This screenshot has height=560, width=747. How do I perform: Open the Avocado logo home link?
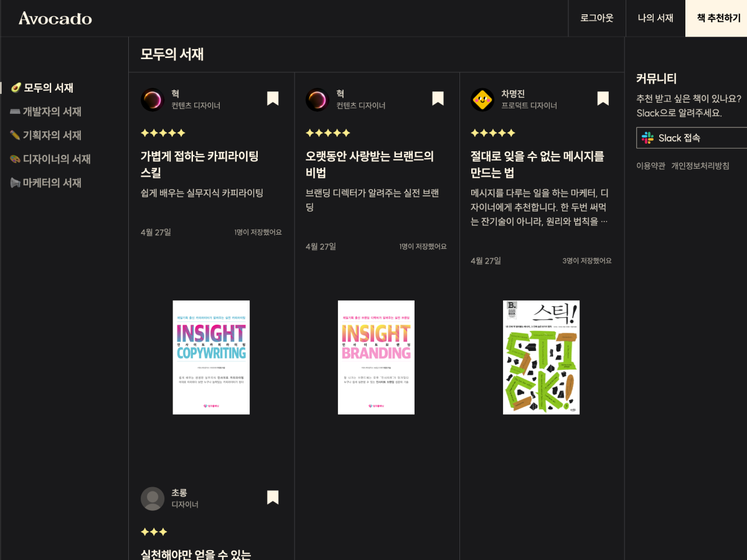click(55, 18)
